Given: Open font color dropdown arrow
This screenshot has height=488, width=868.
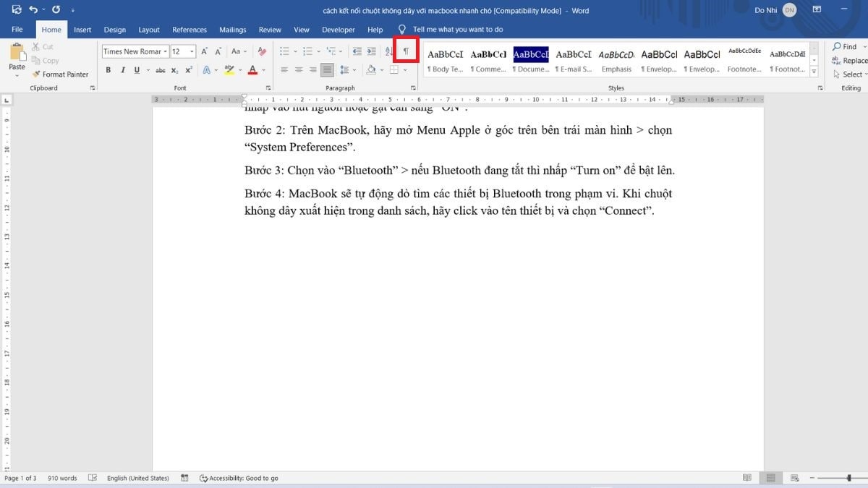Looking at the screenshot, I should click(x=263, y=70).
